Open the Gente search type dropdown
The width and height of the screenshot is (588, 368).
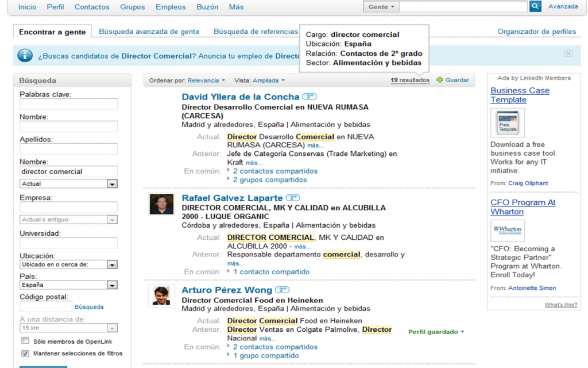coord(381,6)
